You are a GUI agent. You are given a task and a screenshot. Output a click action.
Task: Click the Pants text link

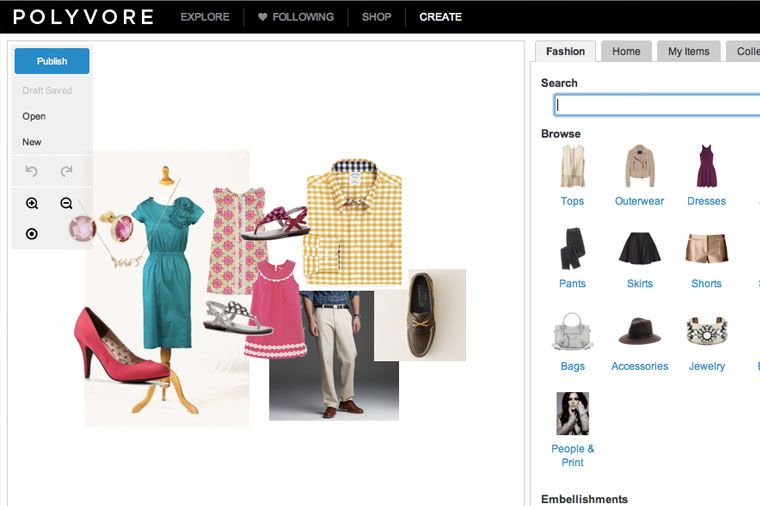click(x=572, y=284)
